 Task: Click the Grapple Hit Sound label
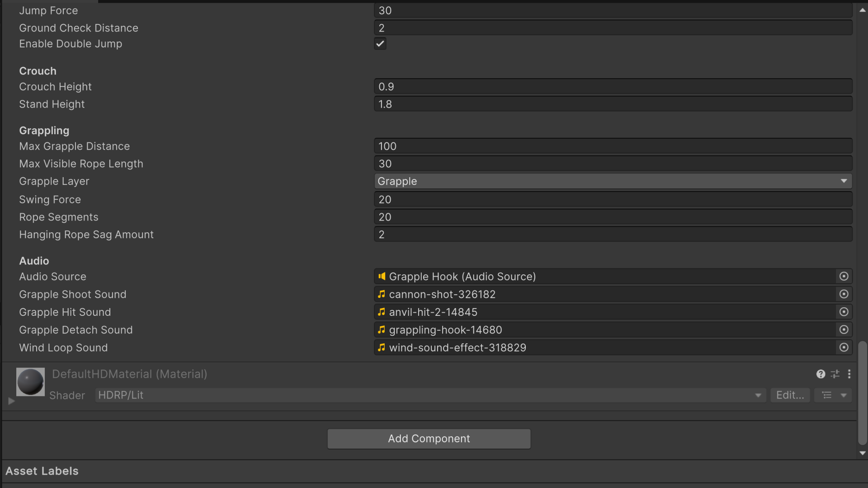65,312
